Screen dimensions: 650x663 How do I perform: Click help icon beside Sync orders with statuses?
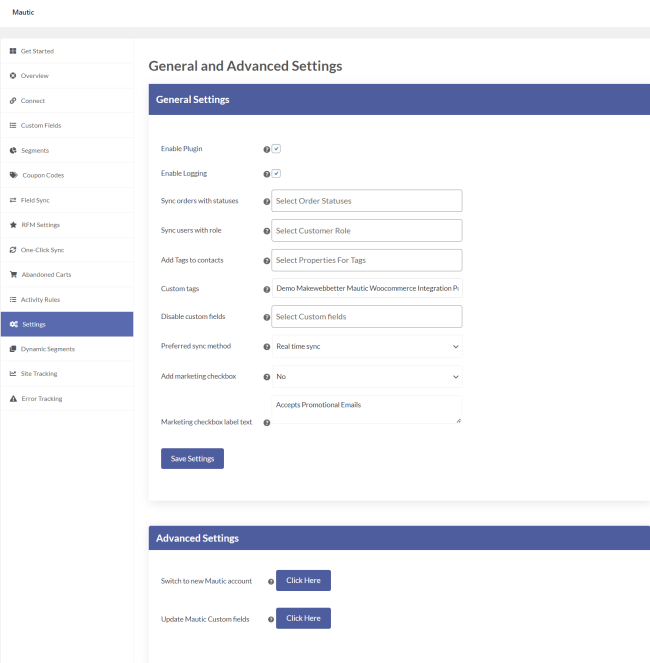pyautogui.click(x=267, y=201)
